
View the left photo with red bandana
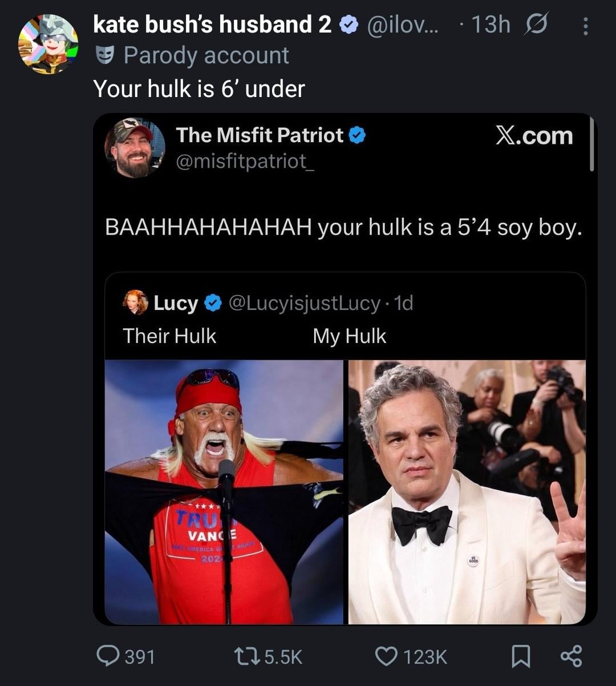[224, 492]
